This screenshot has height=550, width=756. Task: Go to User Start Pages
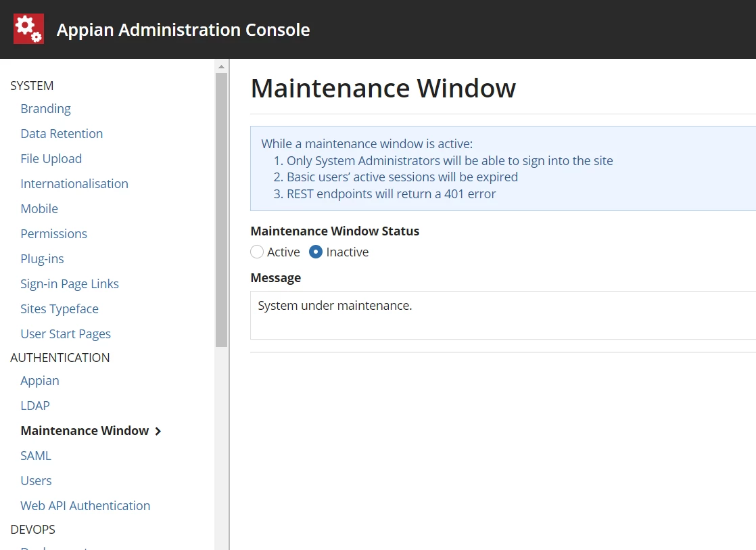[x=66, y=334]
